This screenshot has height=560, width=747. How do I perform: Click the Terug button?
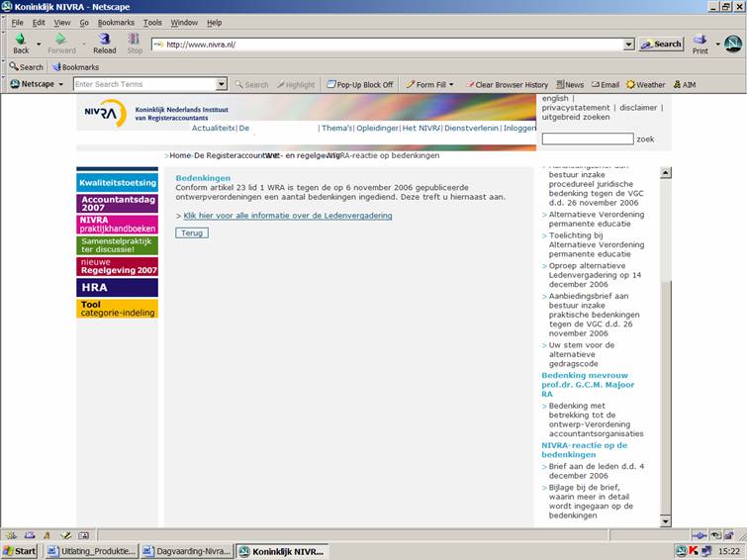pyautogui.click(x=192, y=233)
